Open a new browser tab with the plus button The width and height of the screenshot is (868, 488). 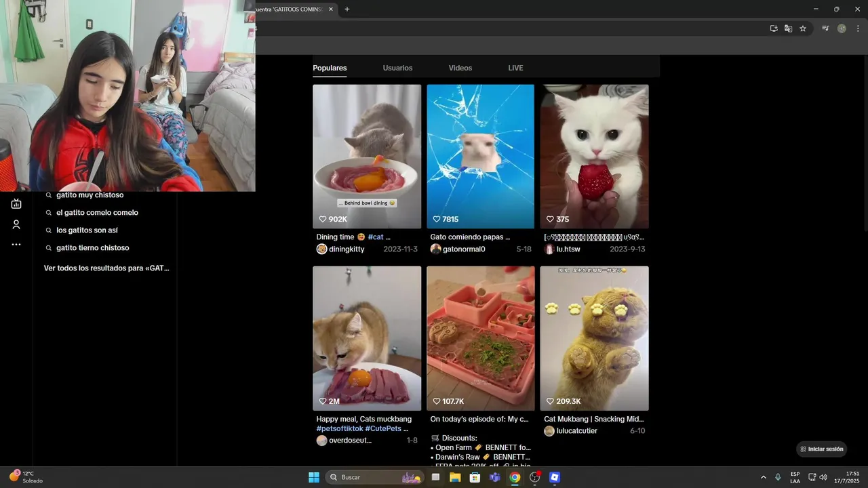click(347, 9)
